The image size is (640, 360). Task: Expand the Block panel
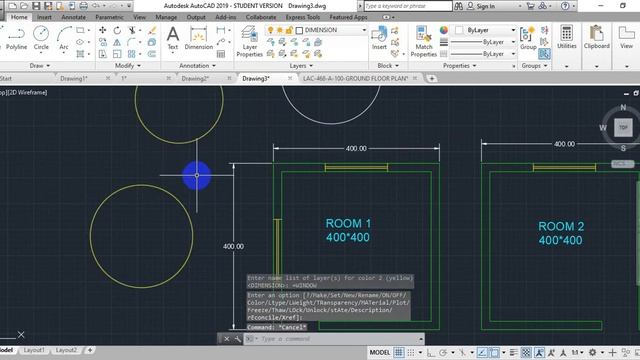[388, 65]
